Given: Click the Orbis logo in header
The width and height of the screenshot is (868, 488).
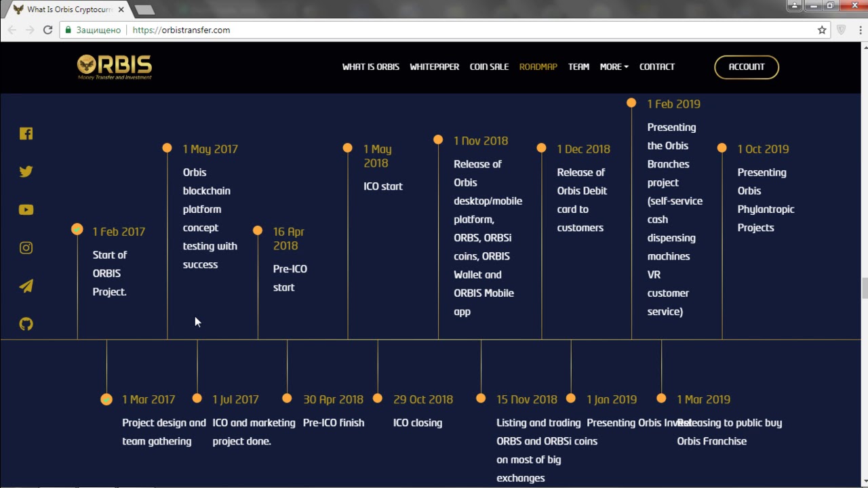Looking at the screenshot, I should [x=115, y=67].
